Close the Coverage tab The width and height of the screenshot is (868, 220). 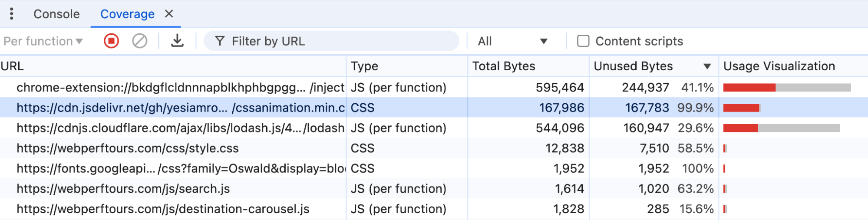(x=169, y=14)
